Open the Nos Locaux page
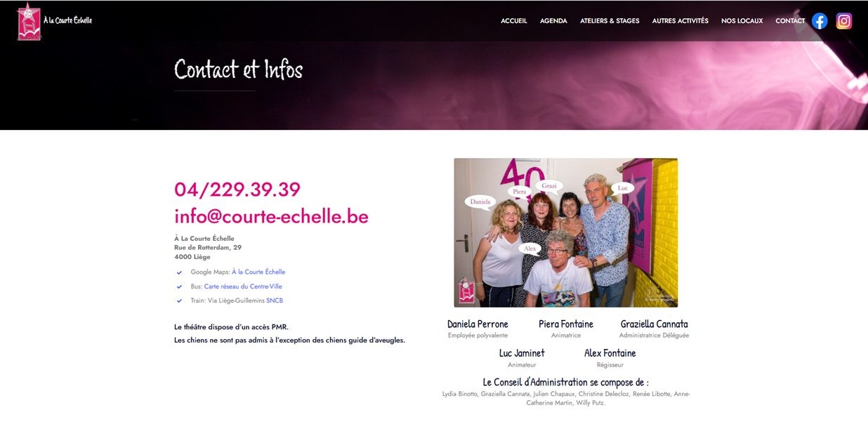 click(742, 21)
